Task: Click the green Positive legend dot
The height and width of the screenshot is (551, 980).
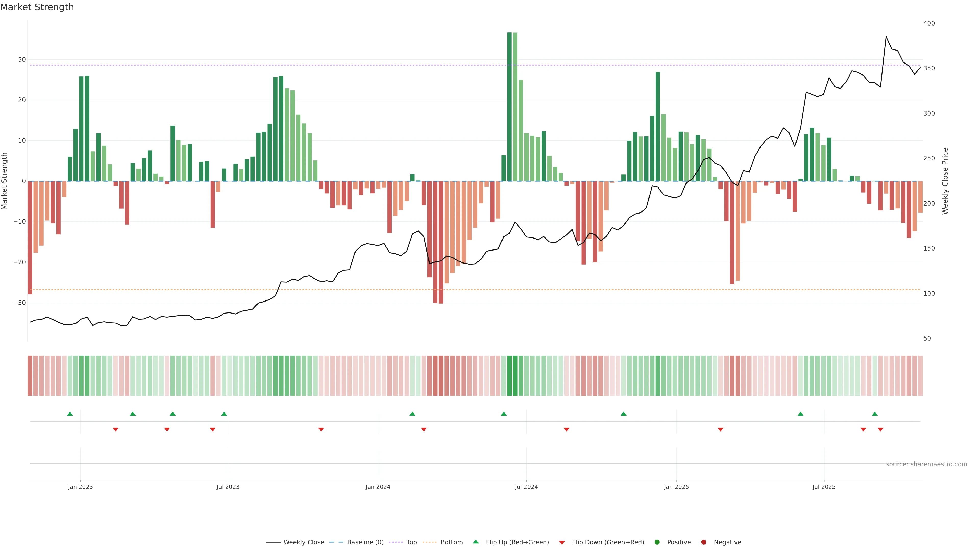Action: coord(657,542)
